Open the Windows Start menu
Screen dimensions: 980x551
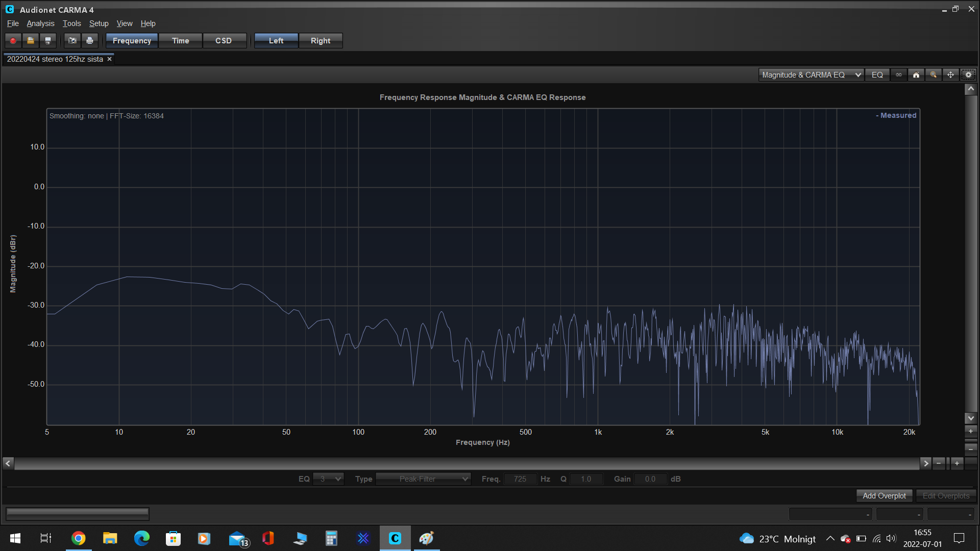15,538
